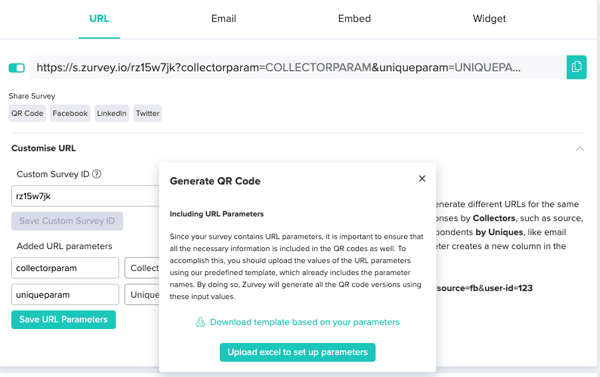
Task: Click the Share Survey label
Action: (32, 96)
